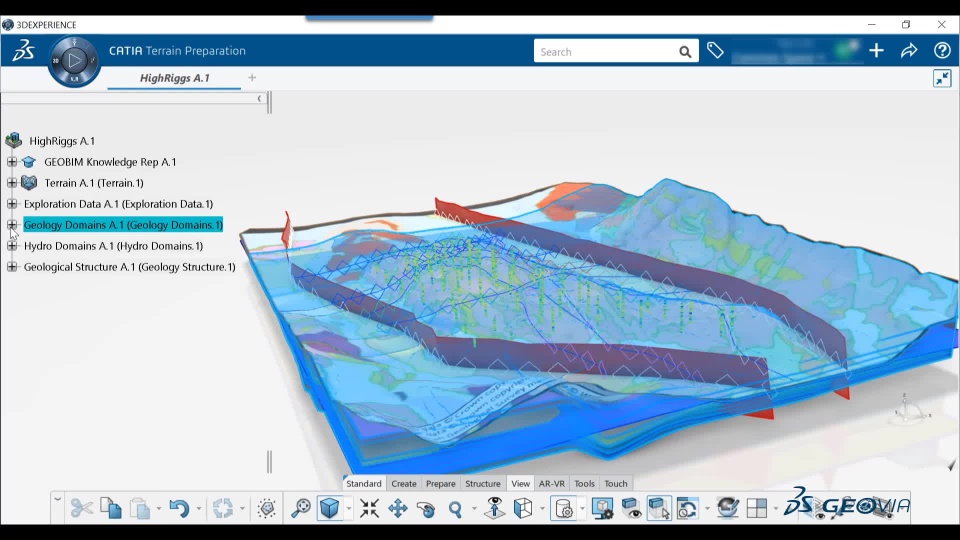The width and height of the screenshot is (960, 540).
Task: Click the sphere with pencil material icon
Action: 727,508
